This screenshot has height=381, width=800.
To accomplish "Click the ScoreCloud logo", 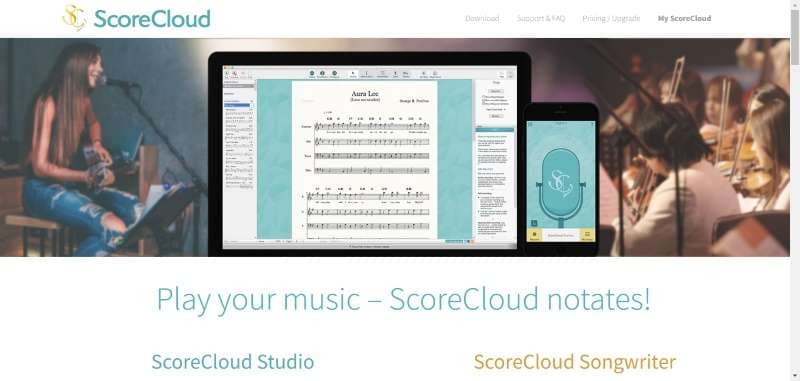I will 136,18.
